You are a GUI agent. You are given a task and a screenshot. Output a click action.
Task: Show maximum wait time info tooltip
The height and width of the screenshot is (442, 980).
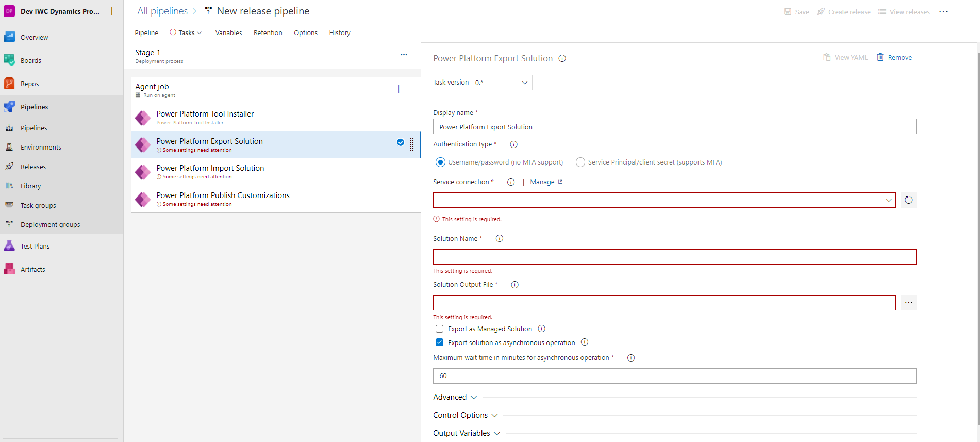point(631,358)
